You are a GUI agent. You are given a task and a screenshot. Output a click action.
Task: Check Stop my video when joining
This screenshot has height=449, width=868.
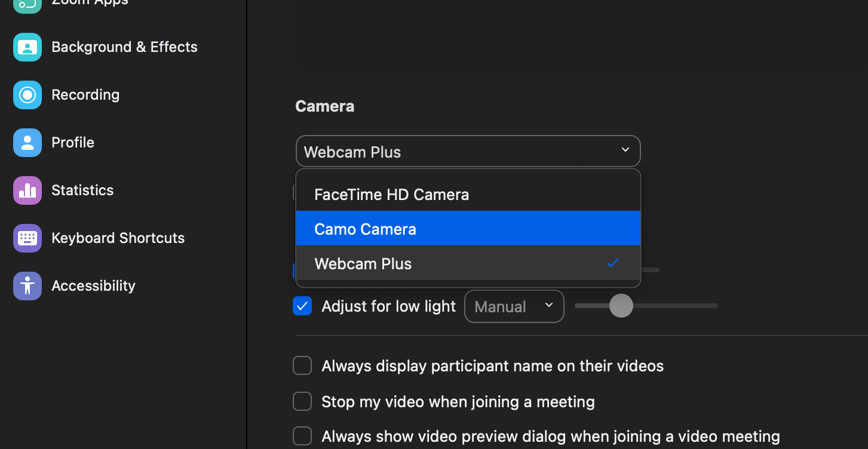302,402
